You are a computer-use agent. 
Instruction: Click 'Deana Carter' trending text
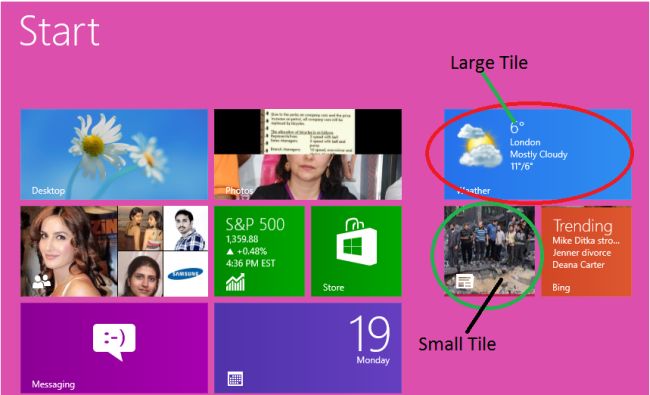click(x=578, y=264)
